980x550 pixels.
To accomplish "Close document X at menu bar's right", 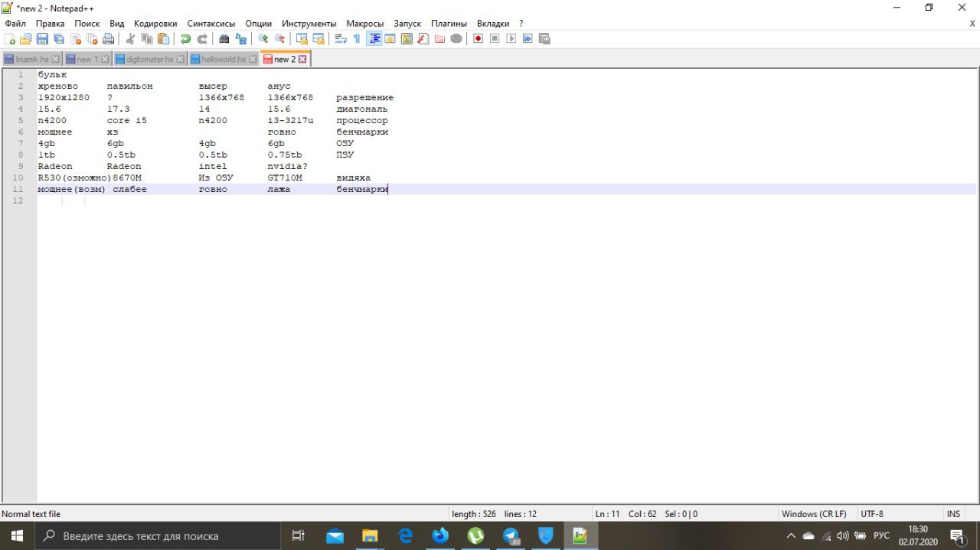I will point(972,24).
